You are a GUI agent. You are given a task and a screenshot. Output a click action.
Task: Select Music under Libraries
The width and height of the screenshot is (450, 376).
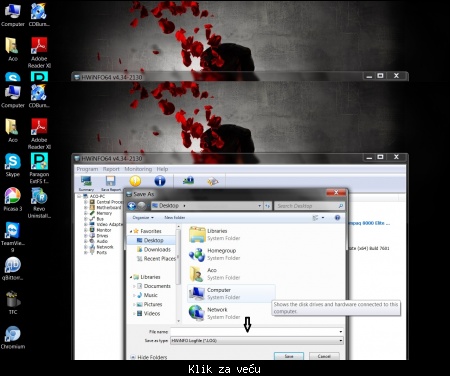(150, 295)
